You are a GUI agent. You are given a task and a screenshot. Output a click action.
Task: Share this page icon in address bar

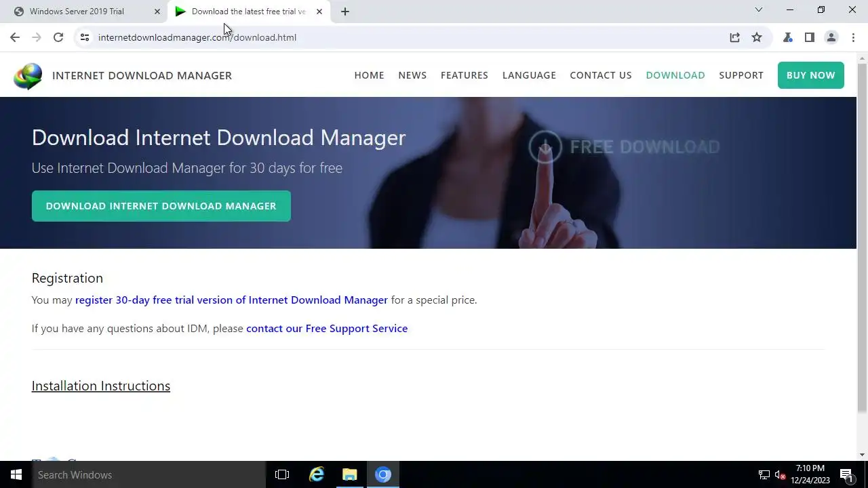tap(734, 37)
